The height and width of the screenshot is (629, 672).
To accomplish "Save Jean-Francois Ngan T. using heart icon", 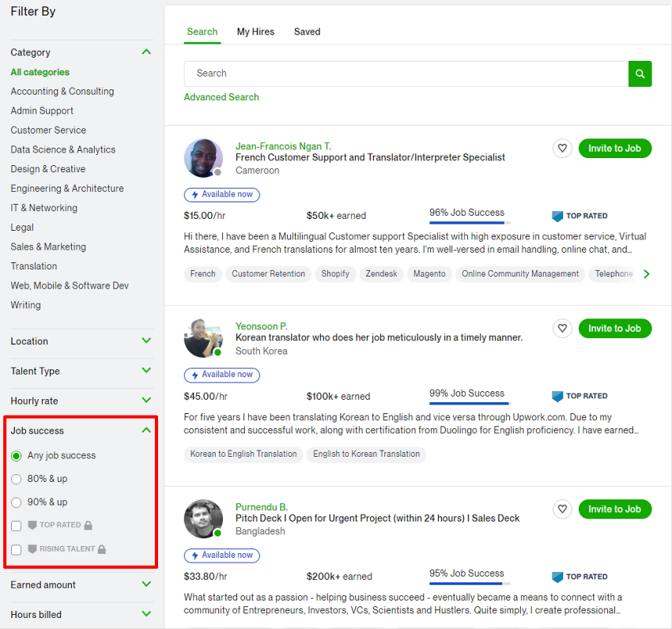I will [562, 148].
